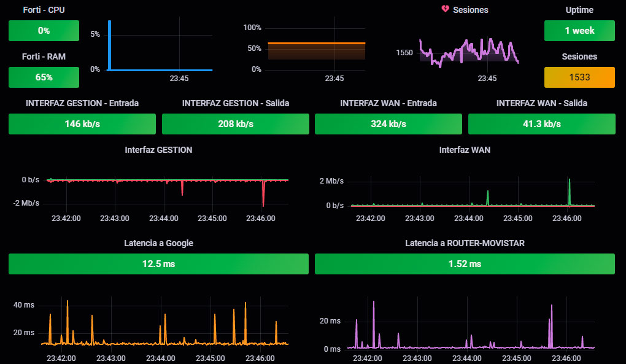Expand the Uptime panel title menu
This screenshot has height=364, width=626.
tap(579, 10)
